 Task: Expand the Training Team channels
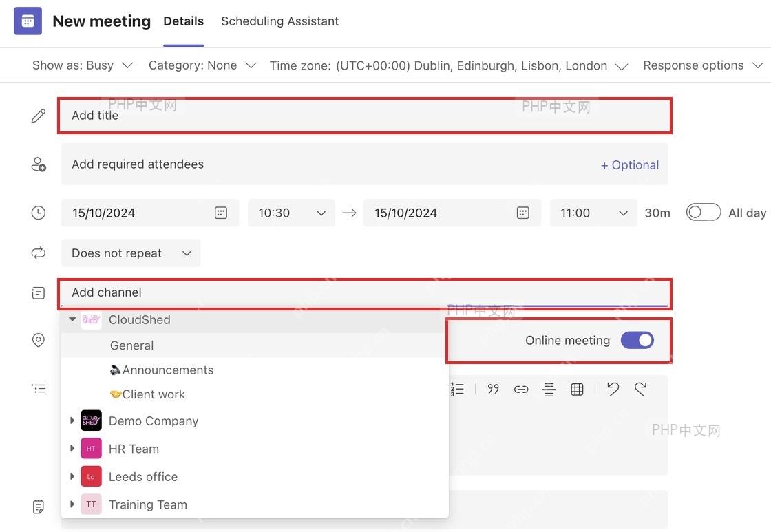tap(72, 504)
